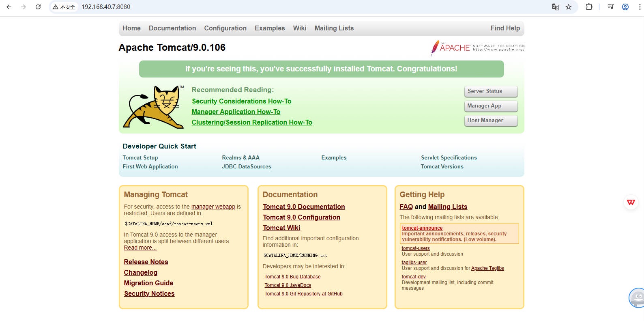The image size is (644, 321).
Task: Open Clustering/Session Replication How-To link
Action: coord(252,122)
